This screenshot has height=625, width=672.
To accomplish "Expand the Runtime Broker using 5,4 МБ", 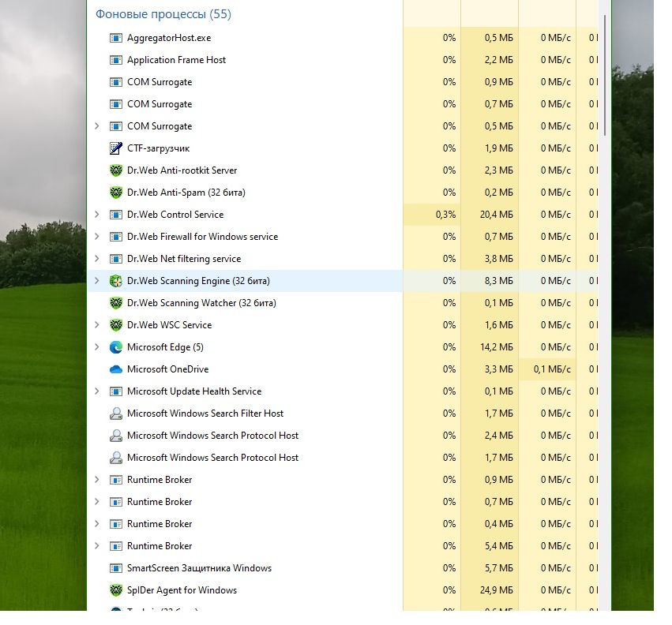I will coord(97,546).
